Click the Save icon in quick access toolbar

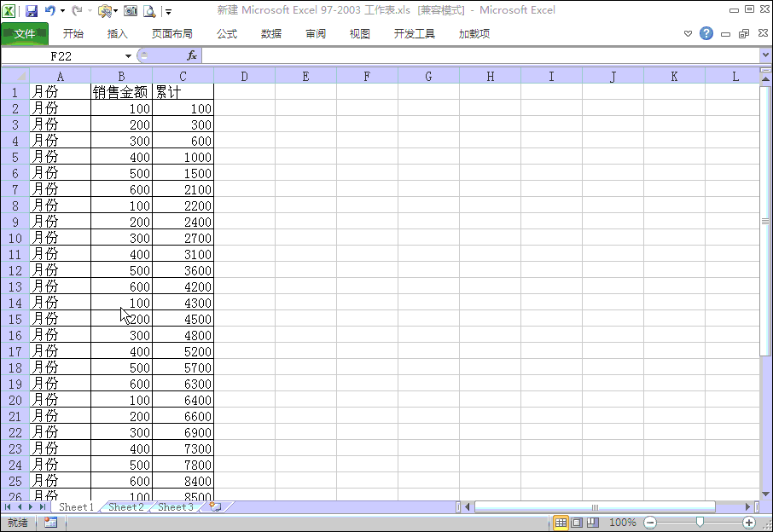32,10
